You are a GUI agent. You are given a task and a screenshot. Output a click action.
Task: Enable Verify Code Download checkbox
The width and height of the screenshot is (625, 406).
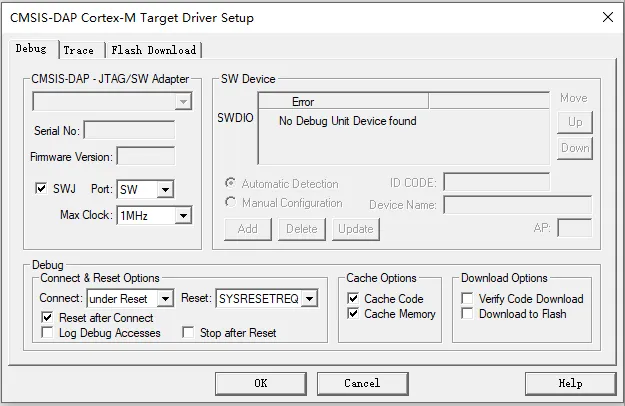467,298
